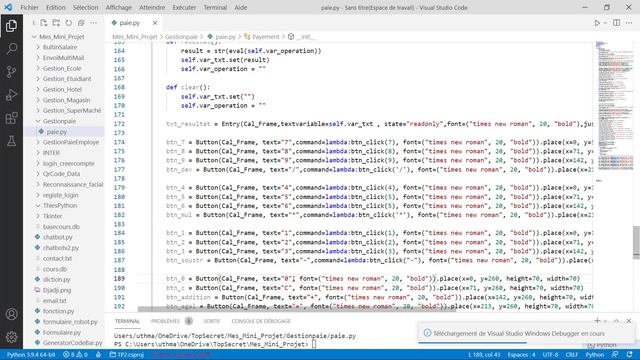This screenshot has width=640, height=360.
Task: Open the Manage gear settings icon
Action: click(11, 337)
